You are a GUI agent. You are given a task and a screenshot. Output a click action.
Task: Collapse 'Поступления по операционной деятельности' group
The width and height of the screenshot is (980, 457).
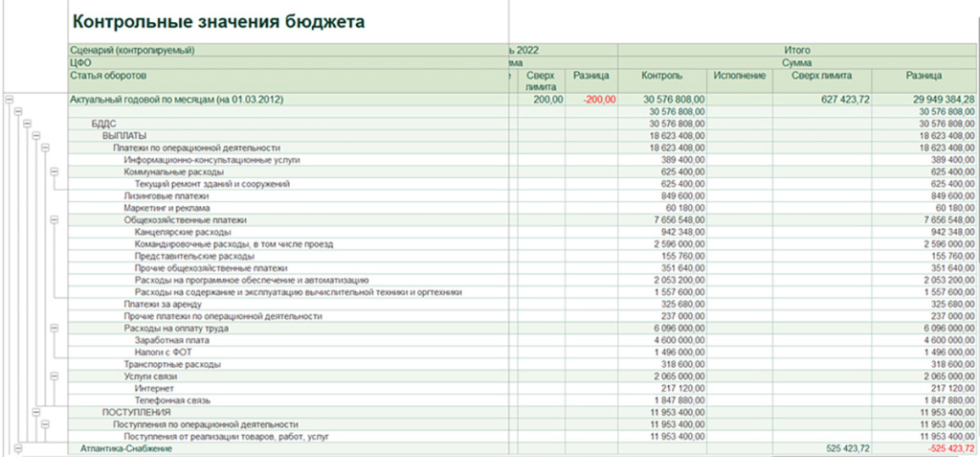44,424
